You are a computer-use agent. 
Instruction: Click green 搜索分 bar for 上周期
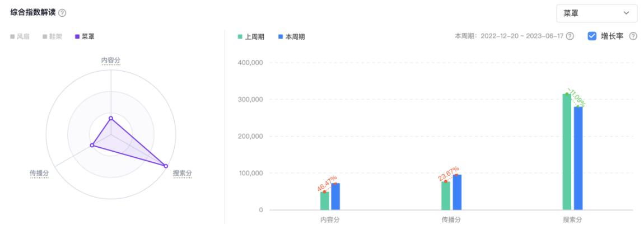click(567, 152)
